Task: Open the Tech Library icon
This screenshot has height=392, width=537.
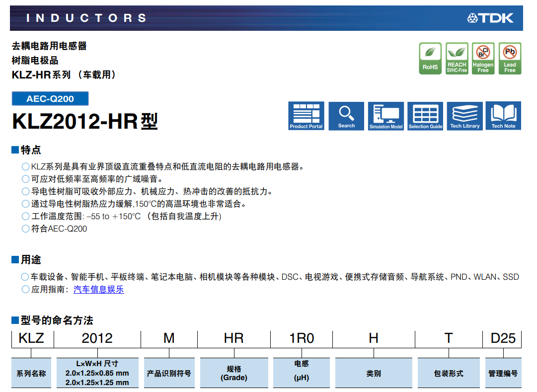Action: [x=465, y=116]
